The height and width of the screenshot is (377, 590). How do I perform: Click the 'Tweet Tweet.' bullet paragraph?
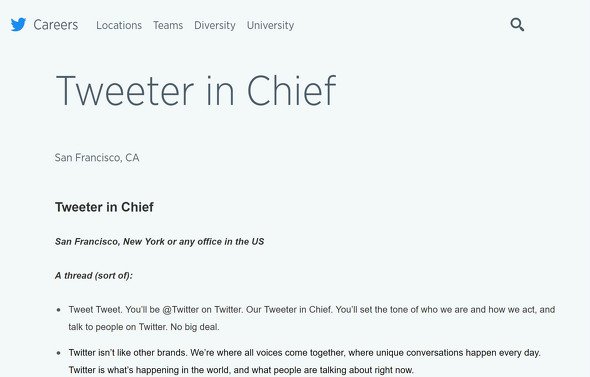click(312, 318)
